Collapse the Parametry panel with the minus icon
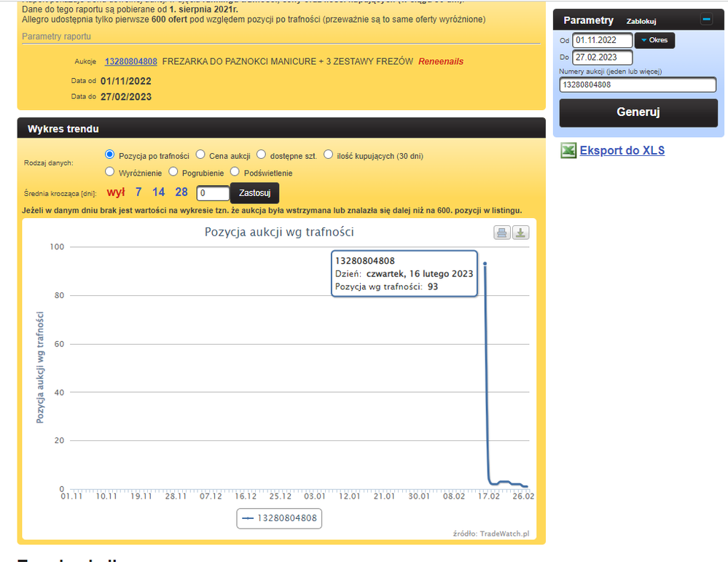The image size is (728, 562). tap(706, 20)
